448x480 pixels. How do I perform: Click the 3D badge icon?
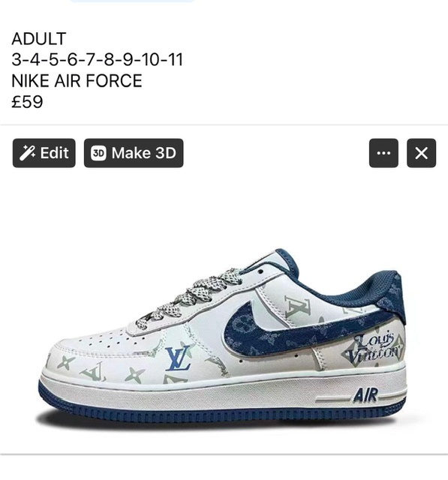pyautogui.click(x=98, y=153)
